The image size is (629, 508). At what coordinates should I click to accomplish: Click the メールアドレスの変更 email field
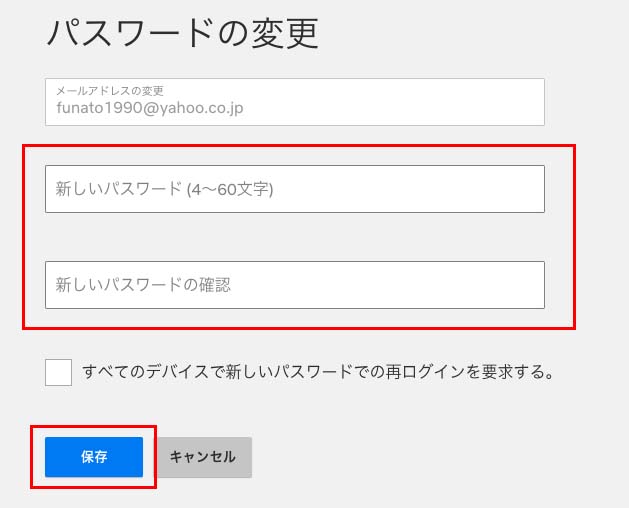tap(294, 101)
